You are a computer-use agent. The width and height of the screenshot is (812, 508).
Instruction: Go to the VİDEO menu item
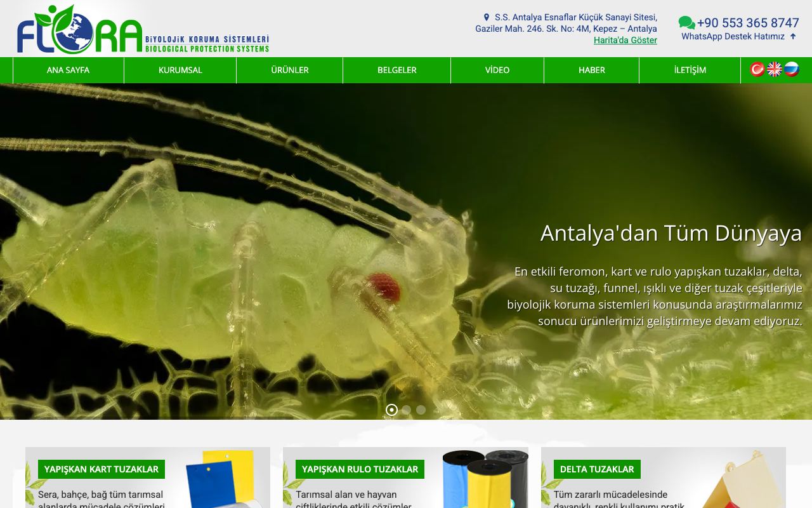497,70
